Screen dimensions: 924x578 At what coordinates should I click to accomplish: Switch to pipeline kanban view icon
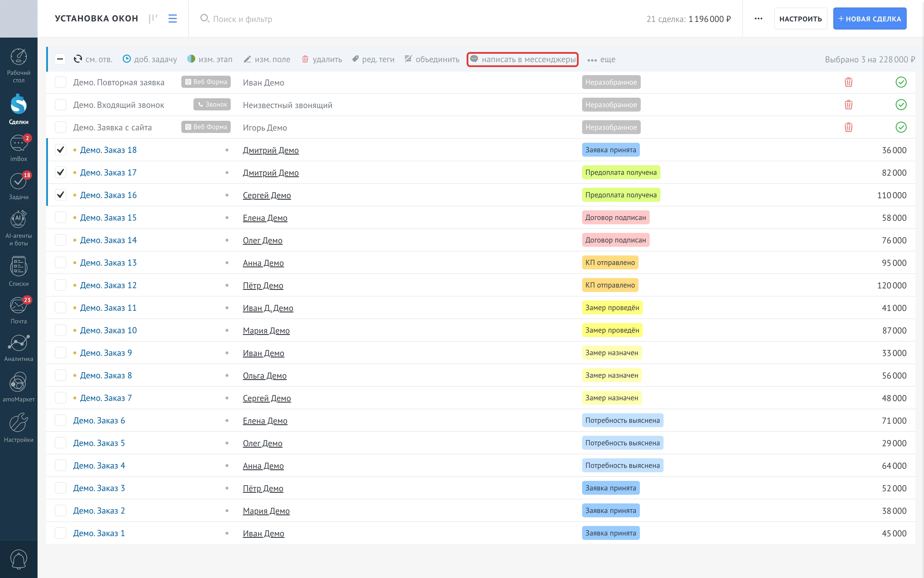tap(153, 18)
